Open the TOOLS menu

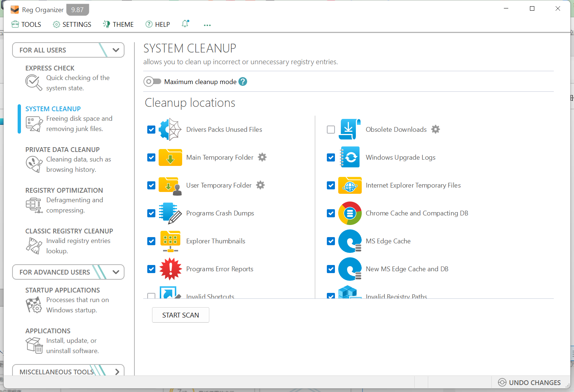tap(26, 24)
